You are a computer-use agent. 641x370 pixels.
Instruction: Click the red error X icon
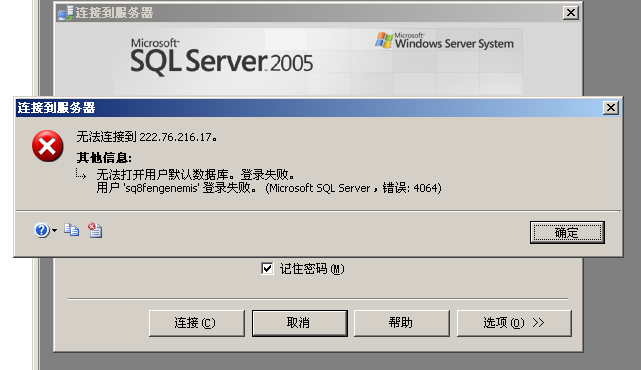(47, 146)
